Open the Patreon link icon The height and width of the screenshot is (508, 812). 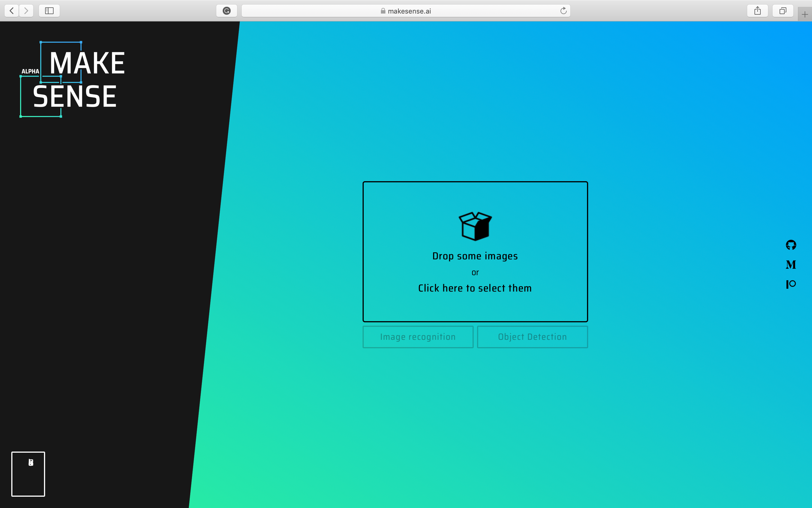click(x=791, y=284)
